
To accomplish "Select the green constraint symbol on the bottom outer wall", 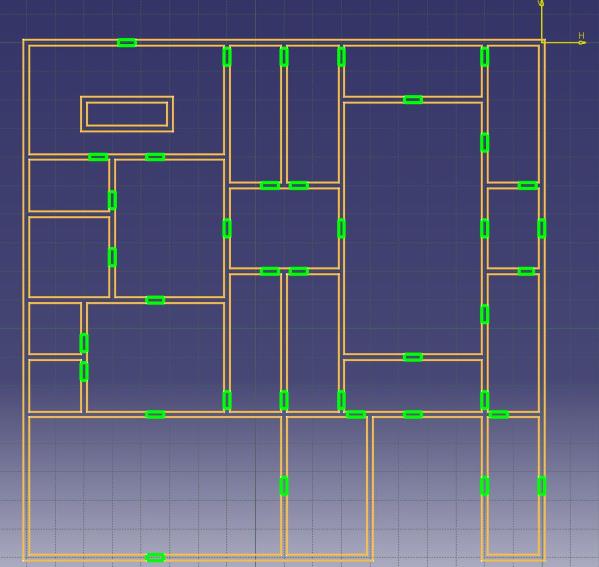I will pyautogui.click(x=155, y=557).
